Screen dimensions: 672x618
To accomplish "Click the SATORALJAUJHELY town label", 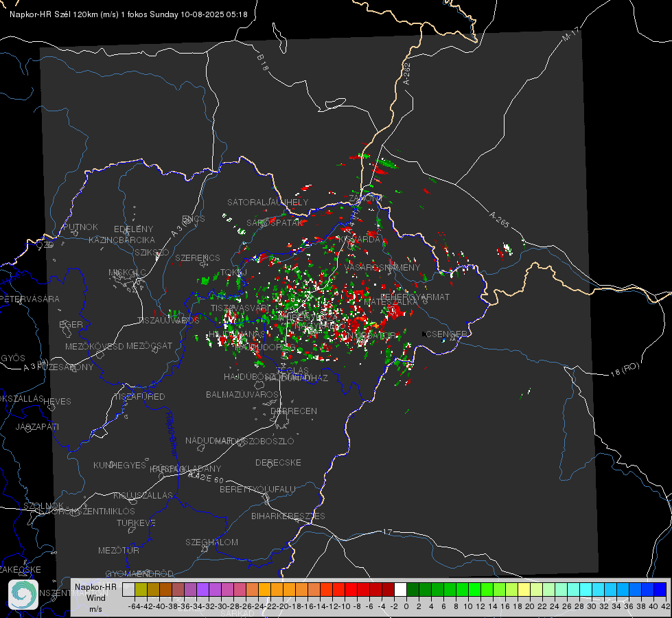I will (268, 202).
